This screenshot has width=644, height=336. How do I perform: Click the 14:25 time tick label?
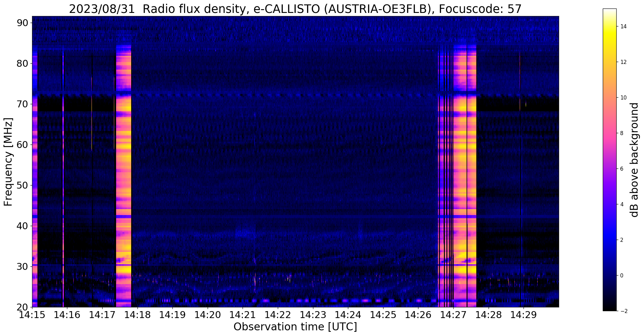coord(383,315)
